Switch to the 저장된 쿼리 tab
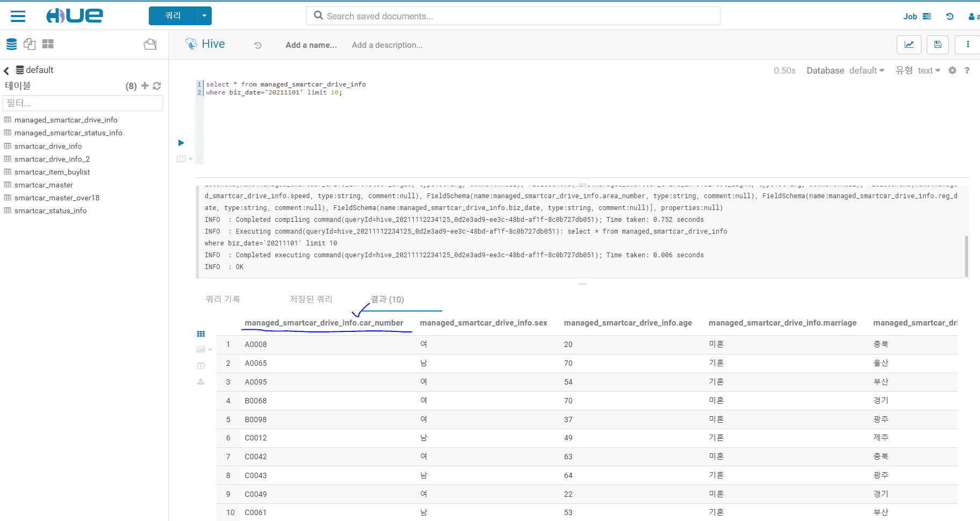Image resolution: width=980 pixels, height=521 pixels. coord(311,299)
